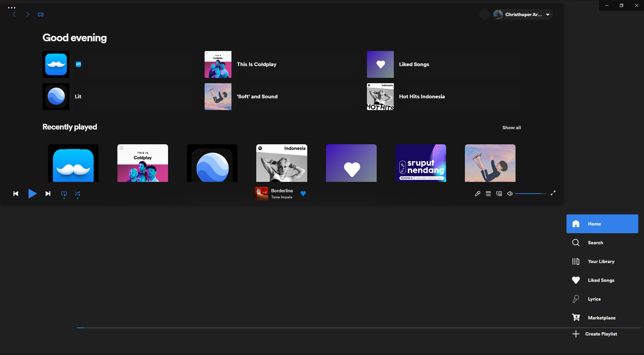644x355 pixels.
Task: Adjust the volume slider
Action: point(531,194)
